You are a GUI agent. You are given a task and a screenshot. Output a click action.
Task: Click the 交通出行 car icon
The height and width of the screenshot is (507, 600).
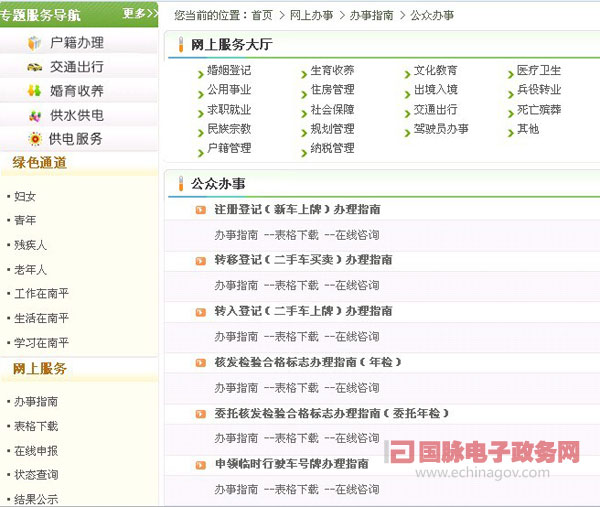click(35, 67)
